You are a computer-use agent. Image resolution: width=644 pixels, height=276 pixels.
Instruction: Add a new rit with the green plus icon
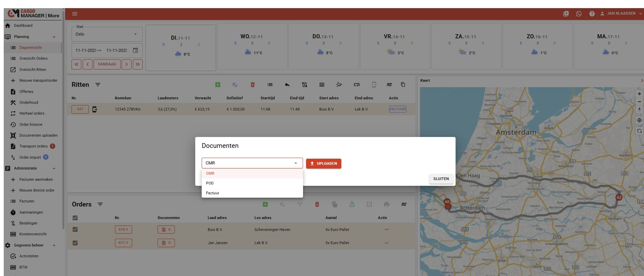point(218,85)
